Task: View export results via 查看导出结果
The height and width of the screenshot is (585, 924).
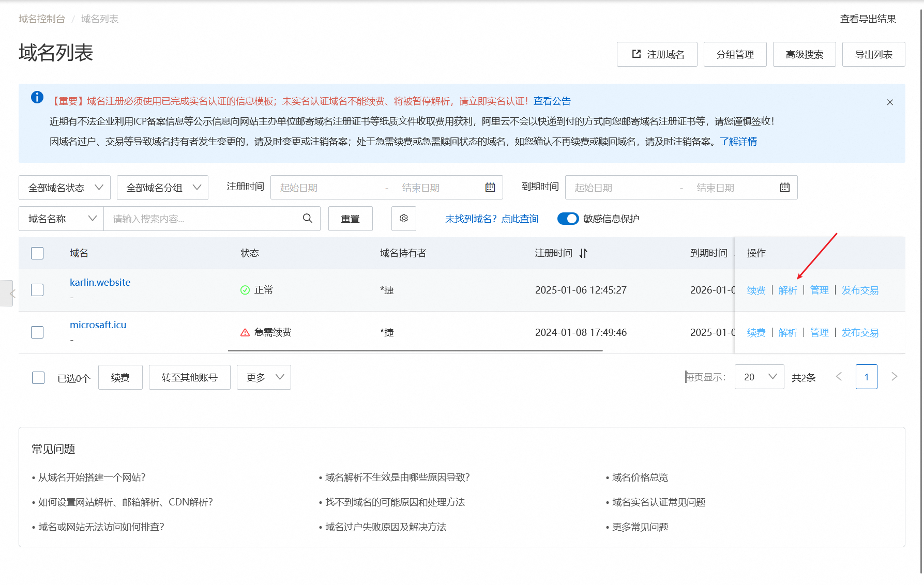Action: [x=868, y=19]
